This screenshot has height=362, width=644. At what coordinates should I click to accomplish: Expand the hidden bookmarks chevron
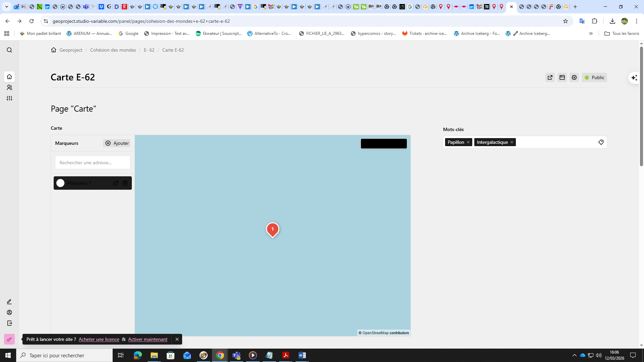tap(591, 34)
